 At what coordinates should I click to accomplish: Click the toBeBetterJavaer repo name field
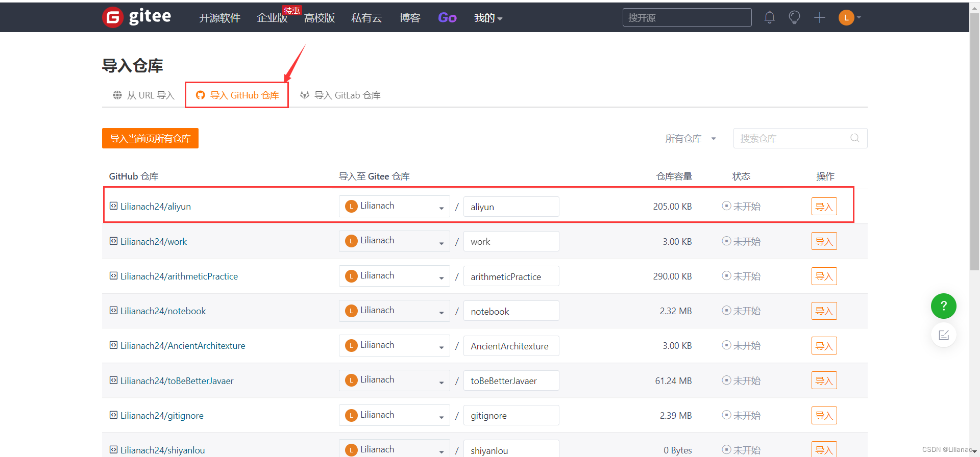(511, 380)
